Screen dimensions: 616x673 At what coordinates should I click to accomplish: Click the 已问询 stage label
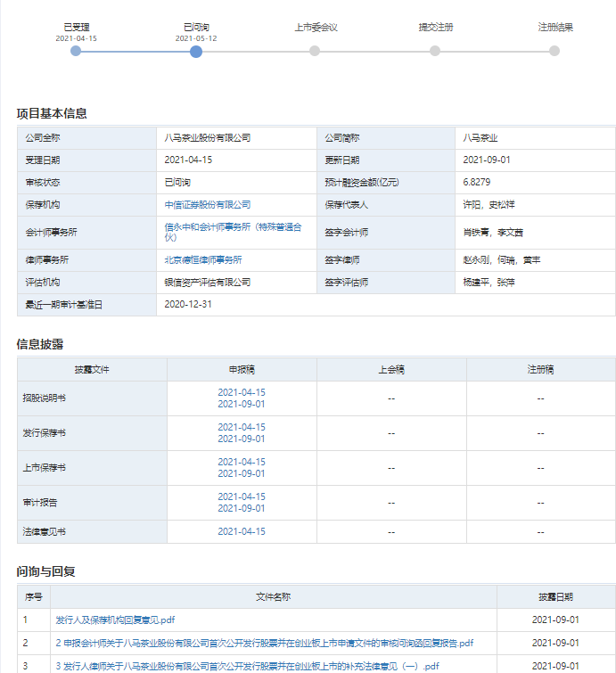pos(196,27)
